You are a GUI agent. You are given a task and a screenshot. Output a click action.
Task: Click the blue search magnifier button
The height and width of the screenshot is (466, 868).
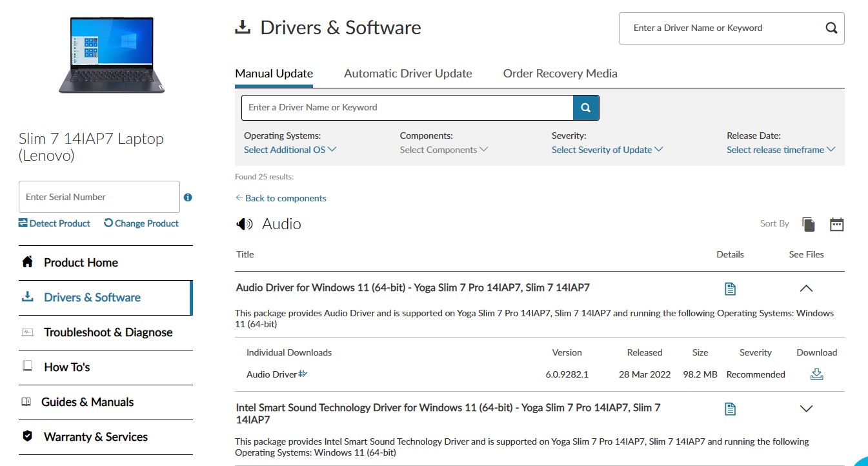pyautogui.click(x=586, y=108)
